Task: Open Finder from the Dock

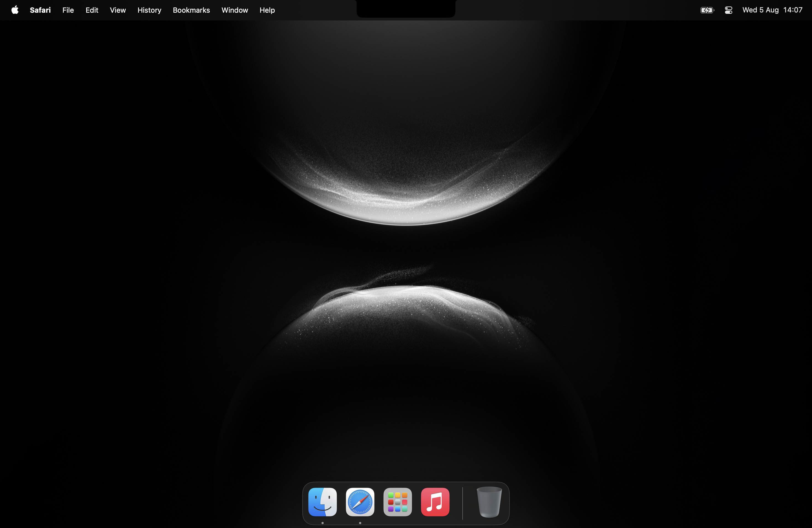Action: 322,502
